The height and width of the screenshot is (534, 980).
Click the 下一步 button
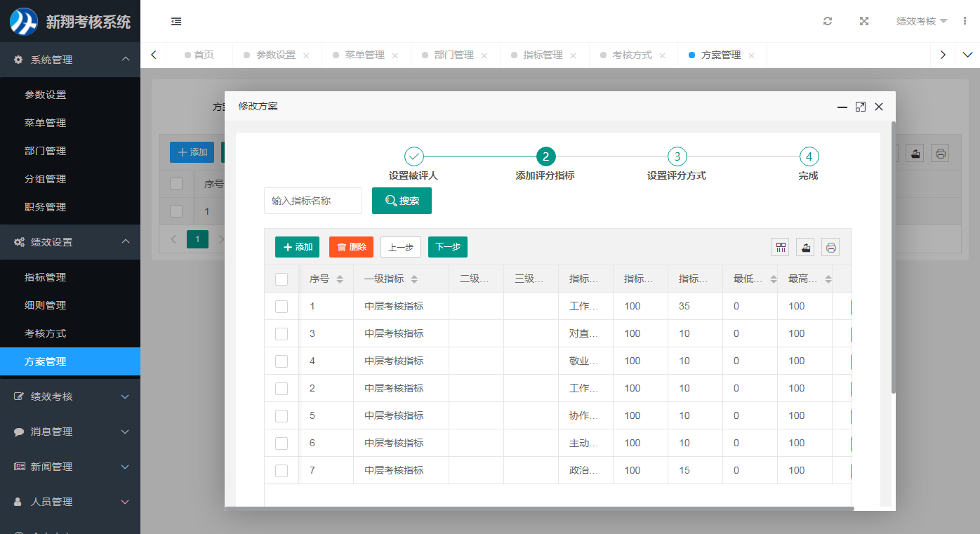[x=447, y=247]
